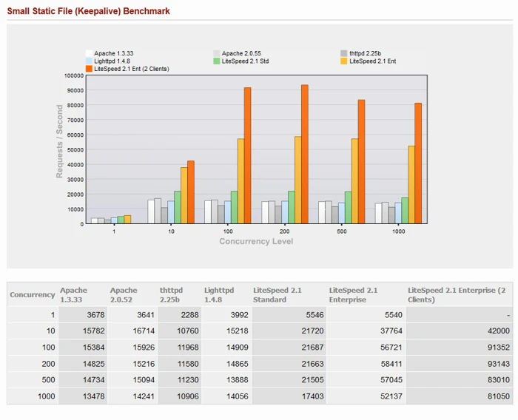Click table cell value 83010
Screen dimensions: 518x420
coord(499,379)
